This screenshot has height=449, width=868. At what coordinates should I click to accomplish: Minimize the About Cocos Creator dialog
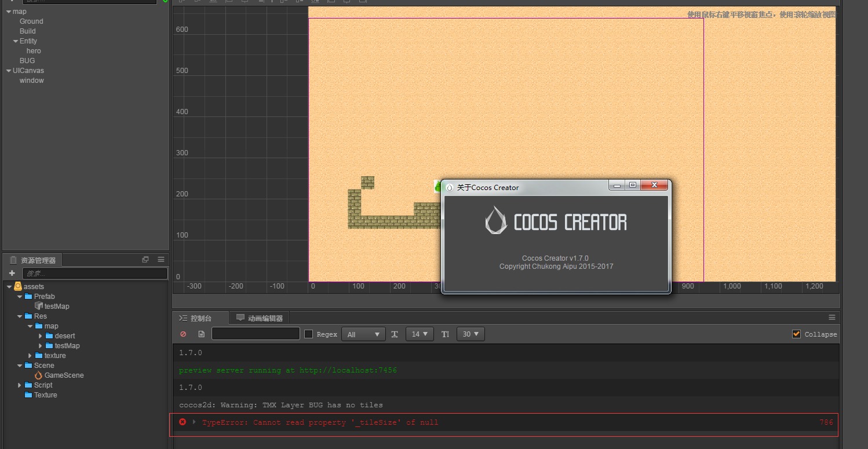pyautogui.click(x=617, y=185)
